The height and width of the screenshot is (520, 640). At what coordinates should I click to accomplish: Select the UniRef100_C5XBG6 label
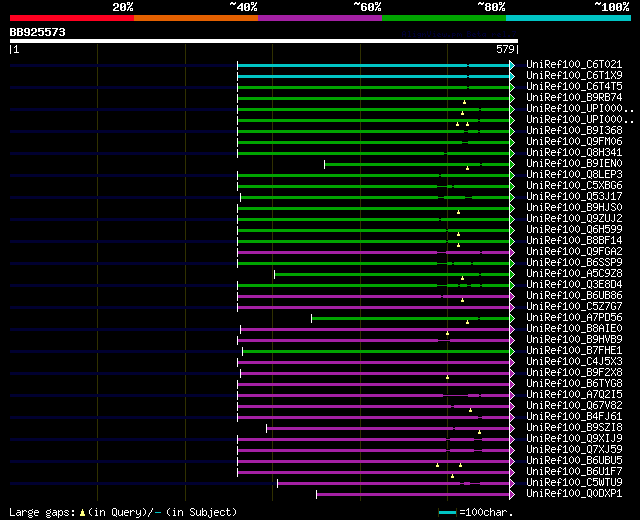(x=574, y=186)
